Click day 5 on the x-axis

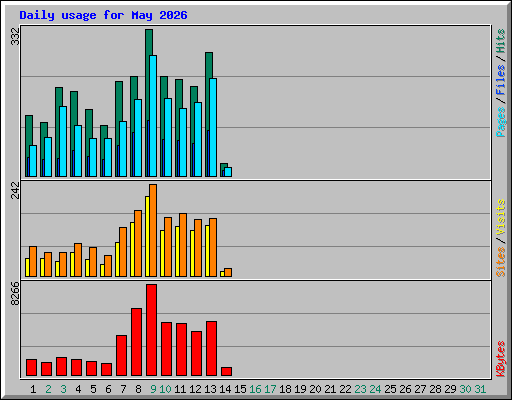(93, 389)
